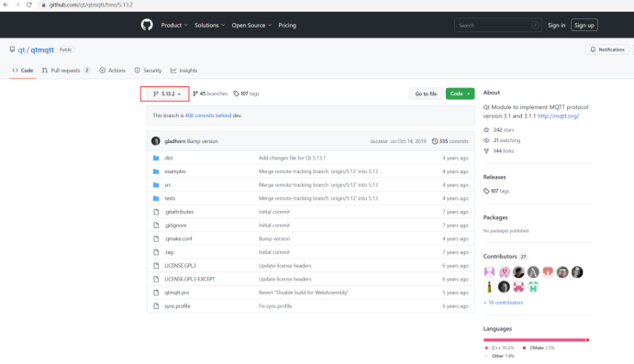Open the qtmqtt repository name link
634x364 pixels.
pos(42,50)
